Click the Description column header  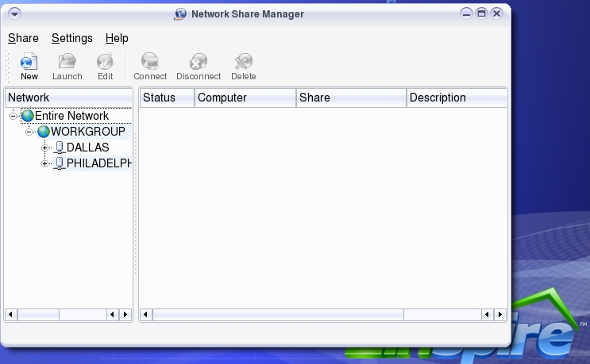pos(456,98)
